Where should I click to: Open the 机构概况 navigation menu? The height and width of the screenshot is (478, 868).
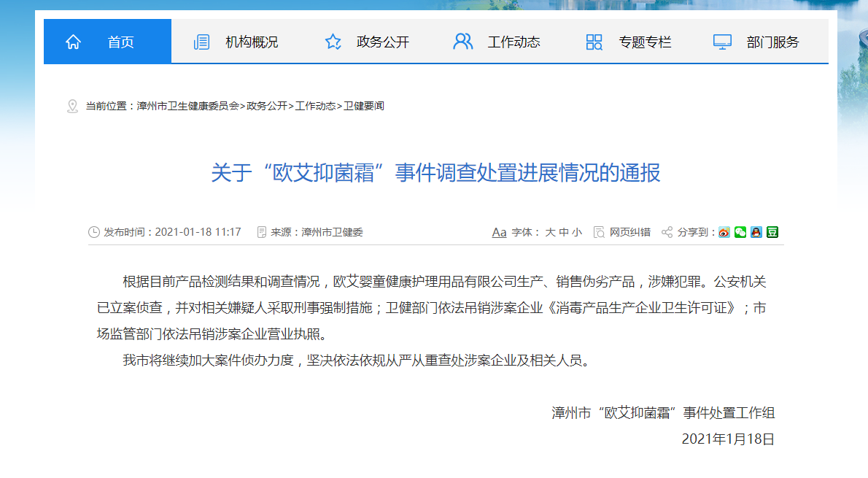coord(252,42)
